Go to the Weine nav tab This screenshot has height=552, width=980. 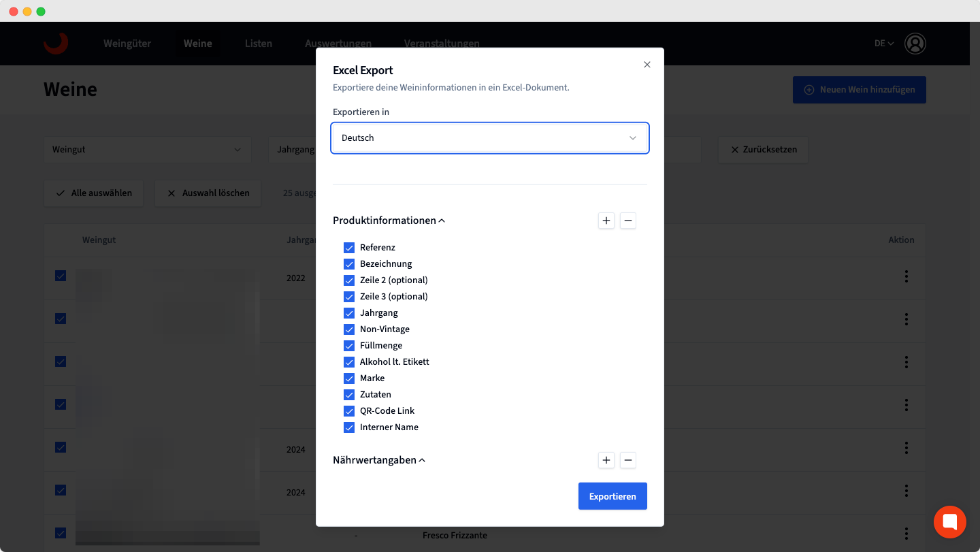click(x=198, y=44)
